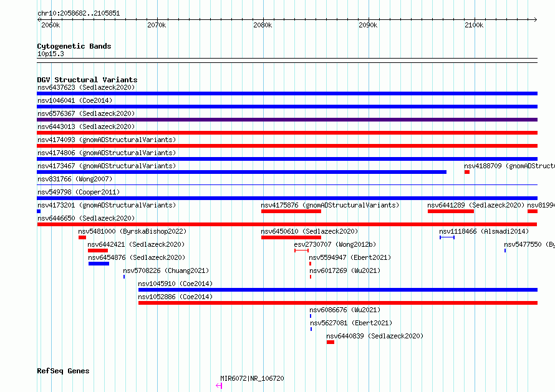Click the ruler's right arrow end
555x392 pixels.
[536, 19]
